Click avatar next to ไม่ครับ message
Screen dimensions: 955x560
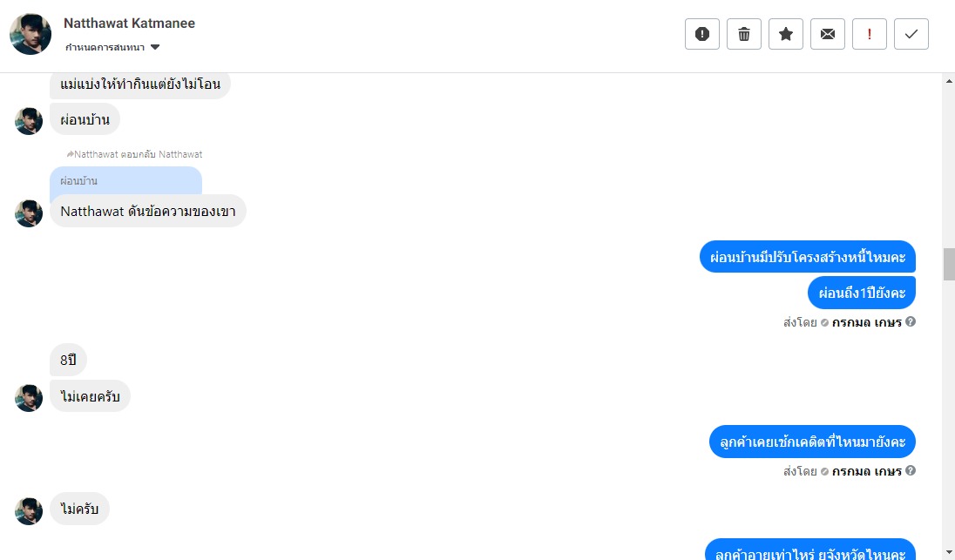click(x=29, y=511)
